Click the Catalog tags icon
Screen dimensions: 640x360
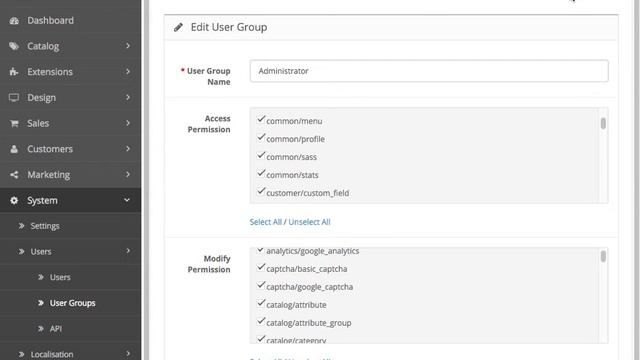(14, 46)
